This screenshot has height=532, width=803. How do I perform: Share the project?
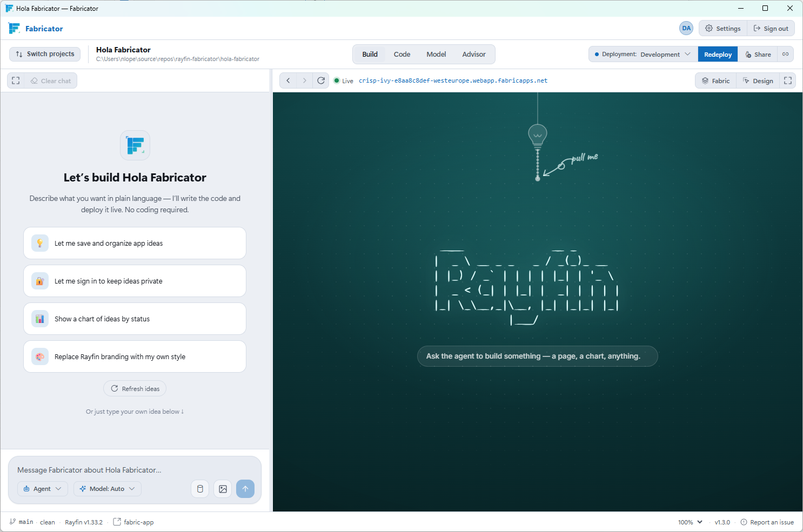[758, 55]
